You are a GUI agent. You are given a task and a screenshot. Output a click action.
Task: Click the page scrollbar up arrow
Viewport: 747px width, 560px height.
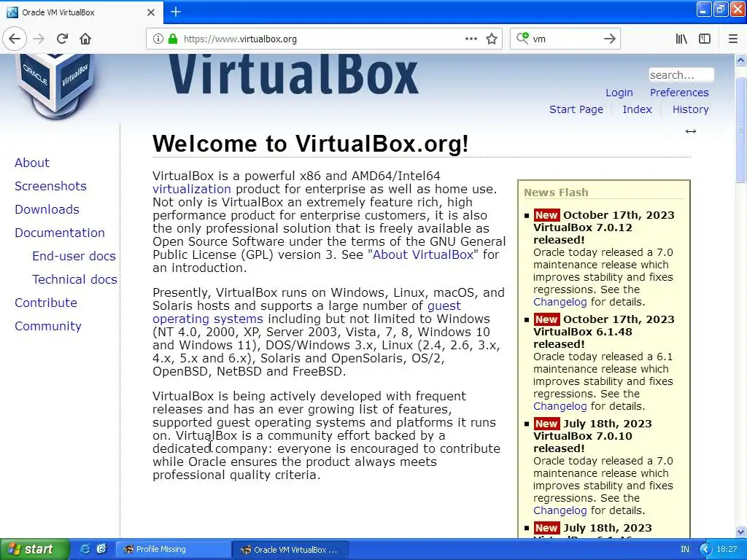coord(741,60)
